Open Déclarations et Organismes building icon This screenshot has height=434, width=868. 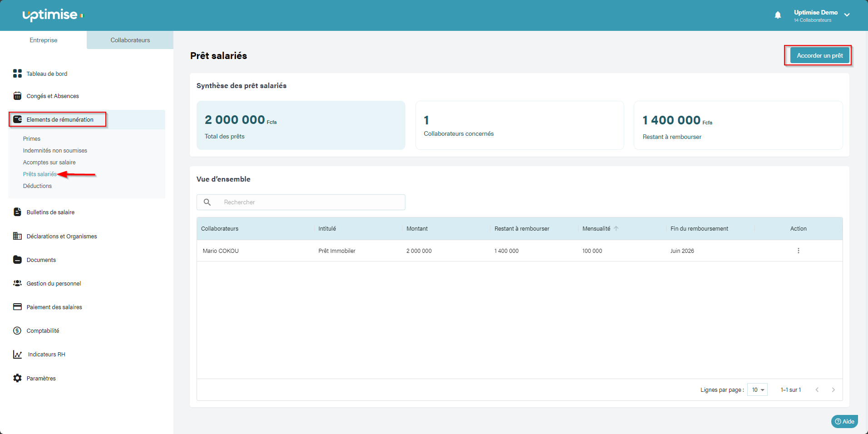pos(17,236)
